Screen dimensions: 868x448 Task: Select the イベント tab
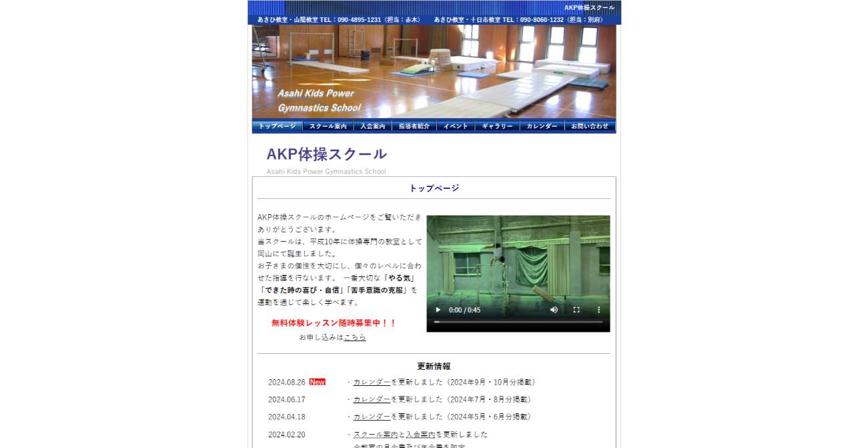click(x=455, y=126)
